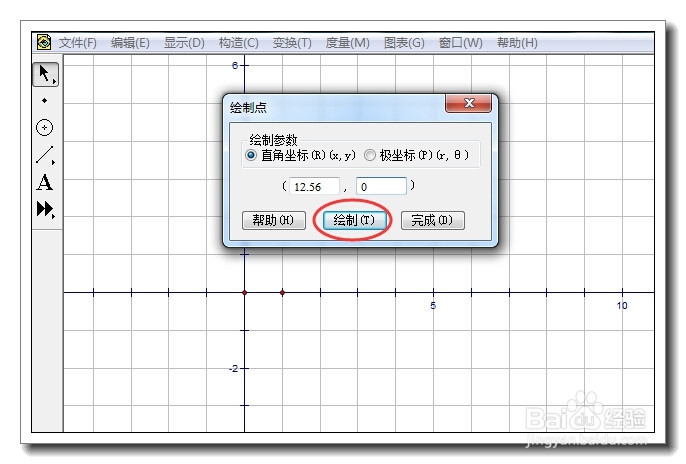686x464 pixels.
Task: Open the 文件(F) menu
Action: click(78, 43)
